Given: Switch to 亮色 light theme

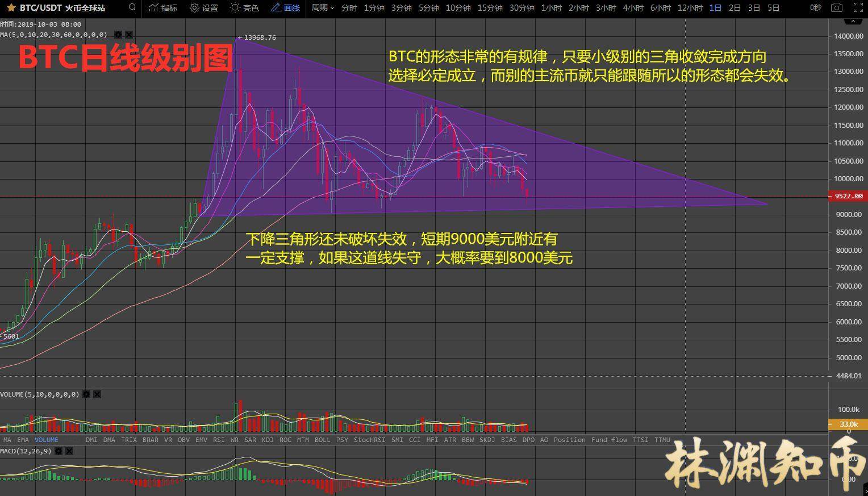Looking at the screenshot, I should click(244, 8).
